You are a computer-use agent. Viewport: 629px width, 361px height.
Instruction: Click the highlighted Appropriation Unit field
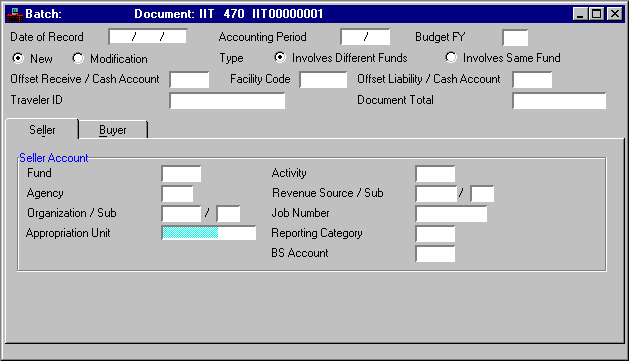pyautogui.click(x=209, y=233)
